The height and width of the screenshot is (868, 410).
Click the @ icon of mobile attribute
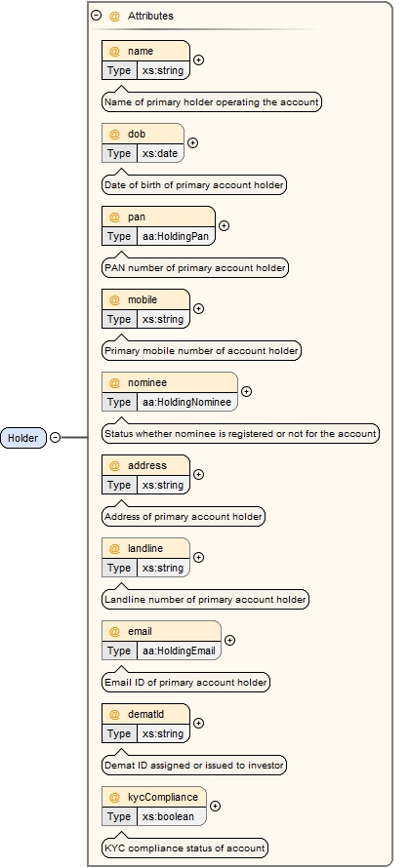(x=114, y=300)
